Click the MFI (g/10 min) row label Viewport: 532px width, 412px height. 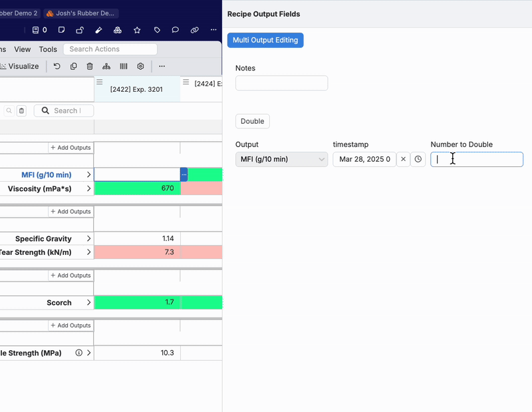[47, 175]
